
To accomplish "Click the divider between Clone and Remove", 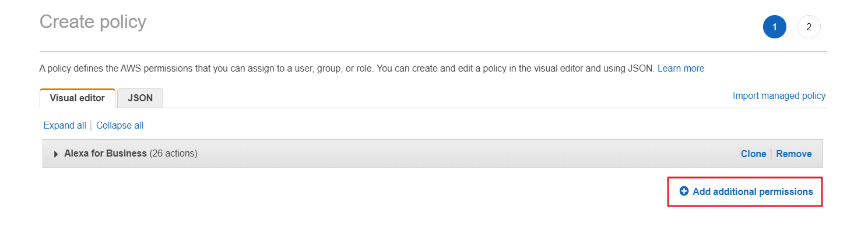I will click(771, 154).
